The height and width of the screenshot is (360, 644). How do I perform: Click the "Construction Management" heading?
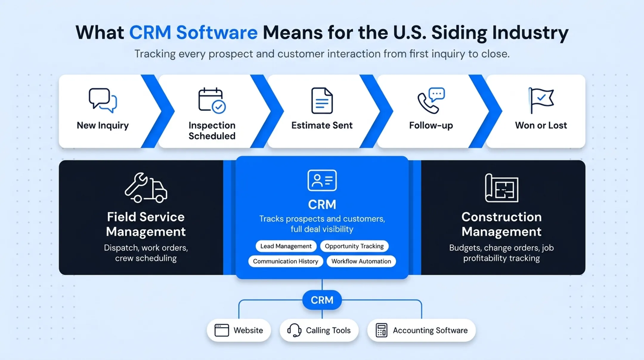coord(501,224)
